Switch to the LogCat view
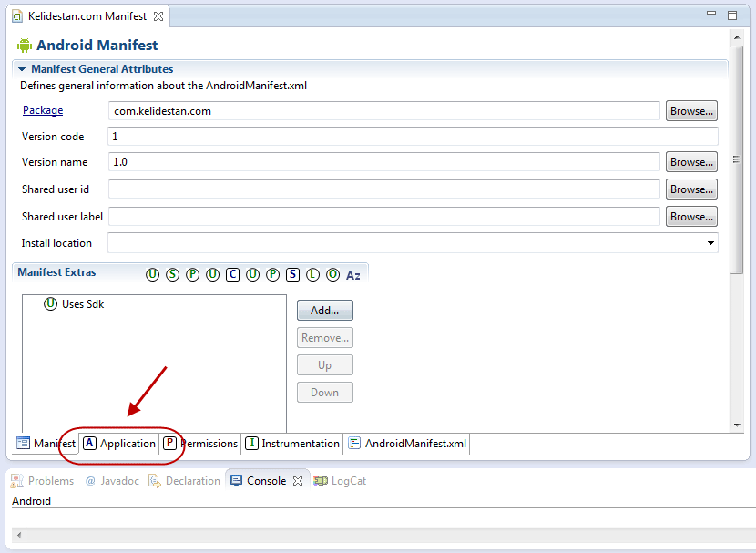Viewport: 756px width, 553px height. click(x=340, y=481)
